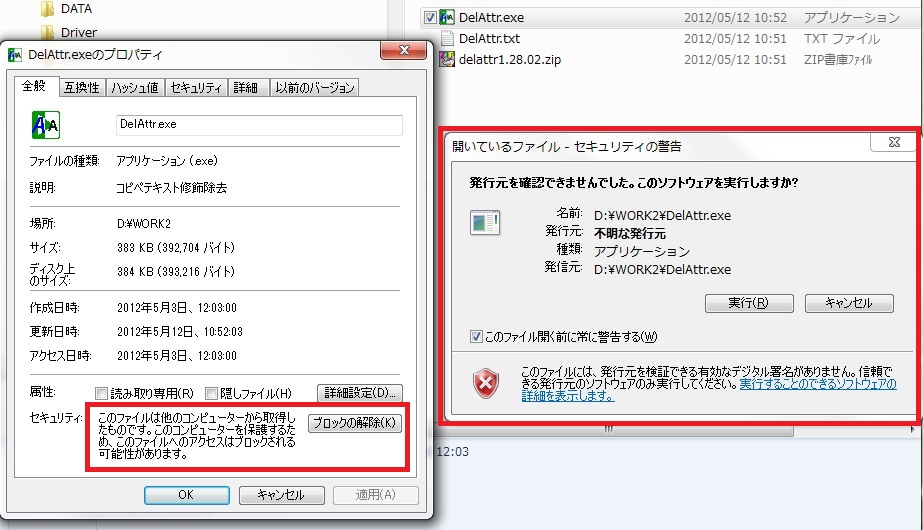Check the 隠しファイル (hidden file) checkbox
The image size is (923, 530).
tap(212, 393)
